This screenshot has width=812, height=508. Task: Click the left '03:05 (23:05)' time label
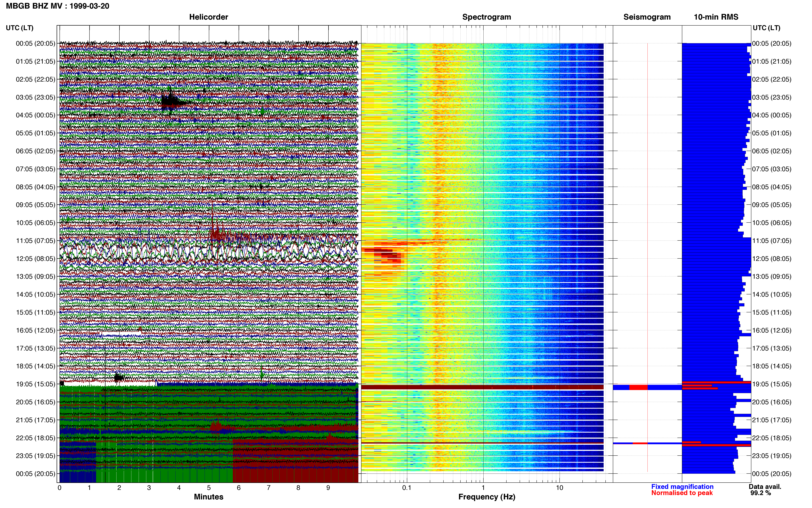click(36, 97)
